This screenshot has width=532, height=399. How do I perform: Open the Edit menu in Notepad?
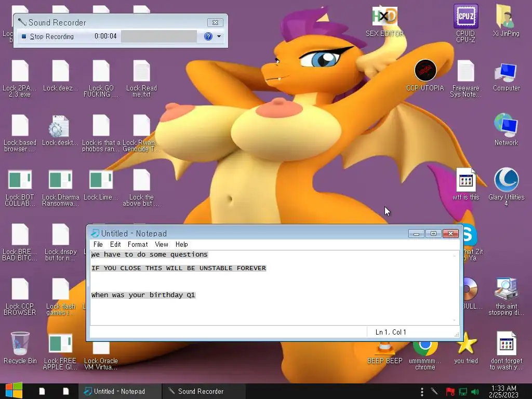115,244
